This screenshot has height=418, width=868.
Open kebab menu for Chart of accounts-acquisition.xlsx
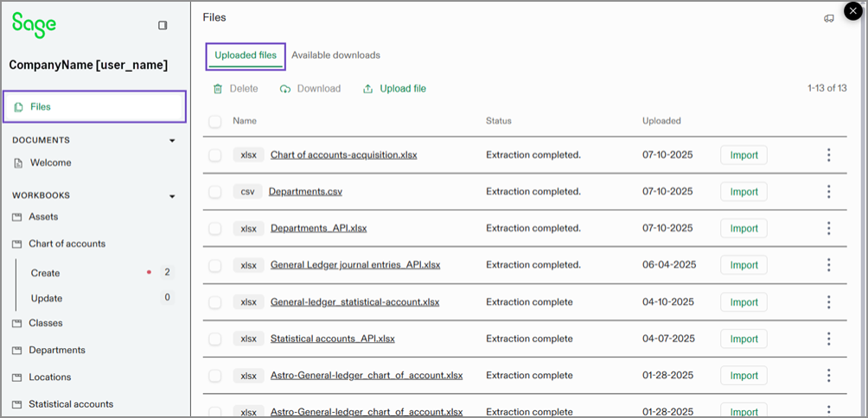tap(828, 155)
